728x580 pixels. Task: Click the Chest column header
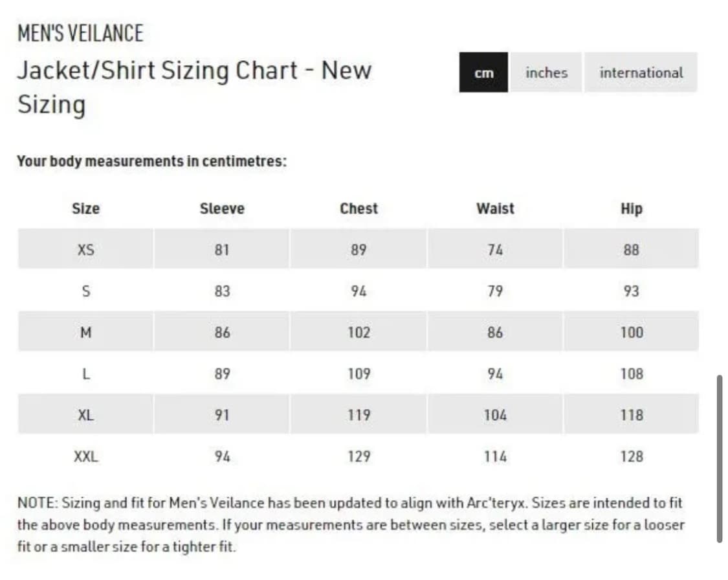[358, 208]
